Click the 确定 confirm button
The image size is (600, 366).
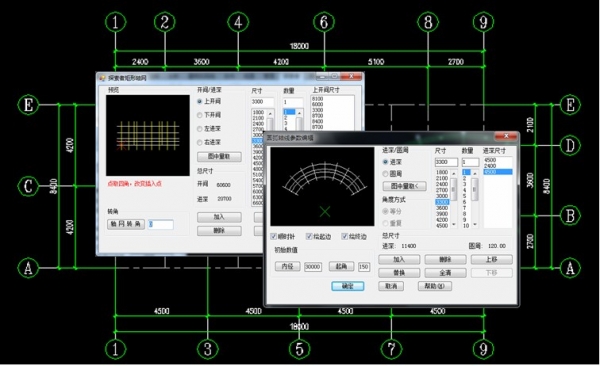tap(347, 286)
